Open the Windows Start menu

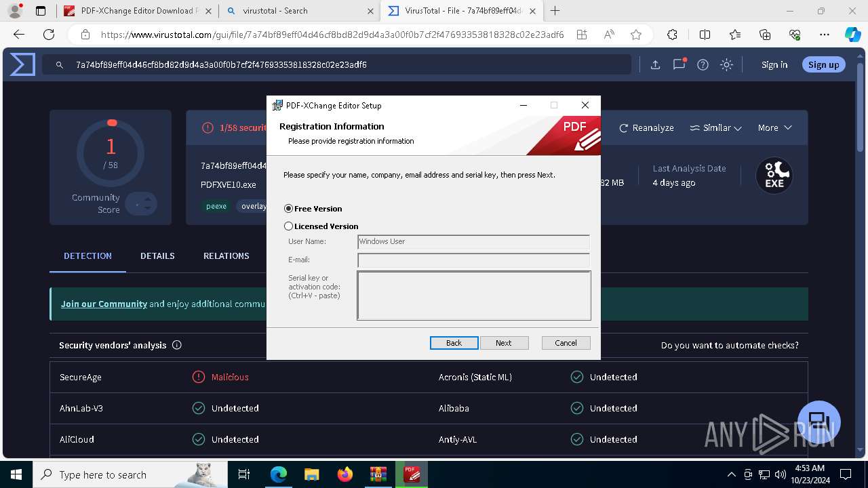16,474
